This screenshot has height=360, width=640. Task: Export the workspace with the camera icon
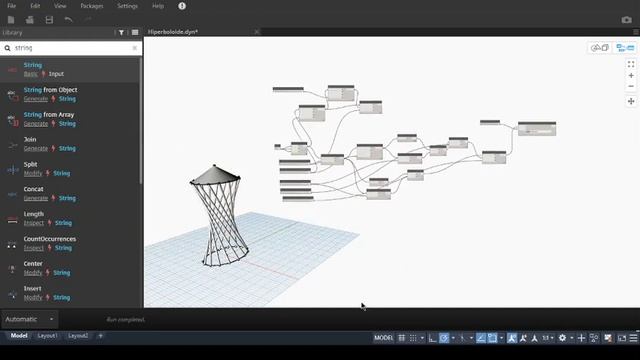pyautogui.click(x=627, y=20)
